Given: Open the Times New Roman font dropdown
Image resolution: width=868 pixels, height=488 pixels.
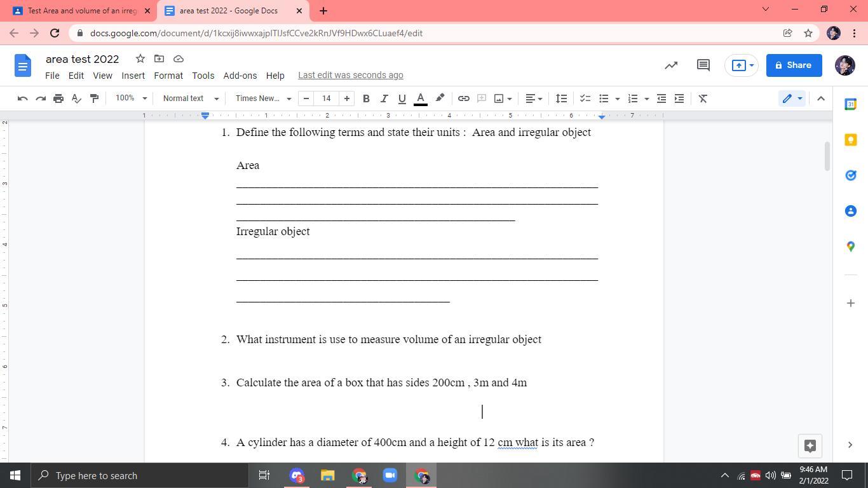Looking at the screenshot, I should (263, 98).
